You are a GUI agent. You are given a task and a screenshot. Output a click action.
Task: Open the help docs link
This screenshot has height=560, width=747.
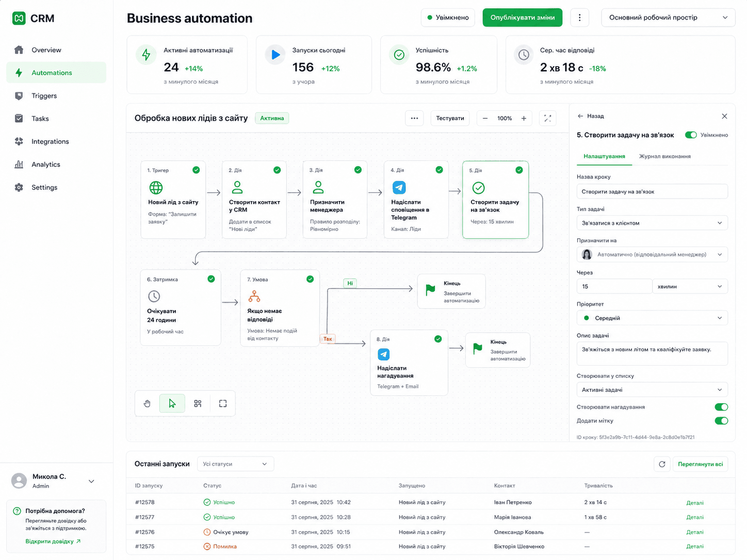53,541
